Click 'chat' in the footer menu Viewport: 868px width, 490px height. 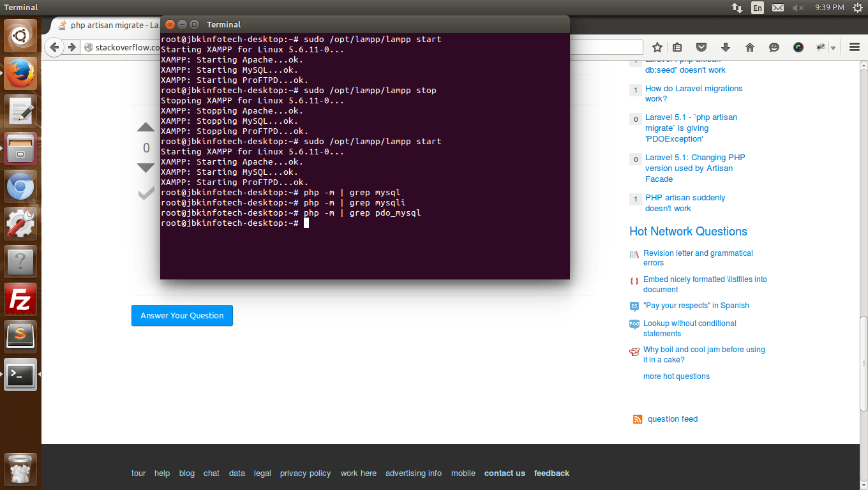211,473
